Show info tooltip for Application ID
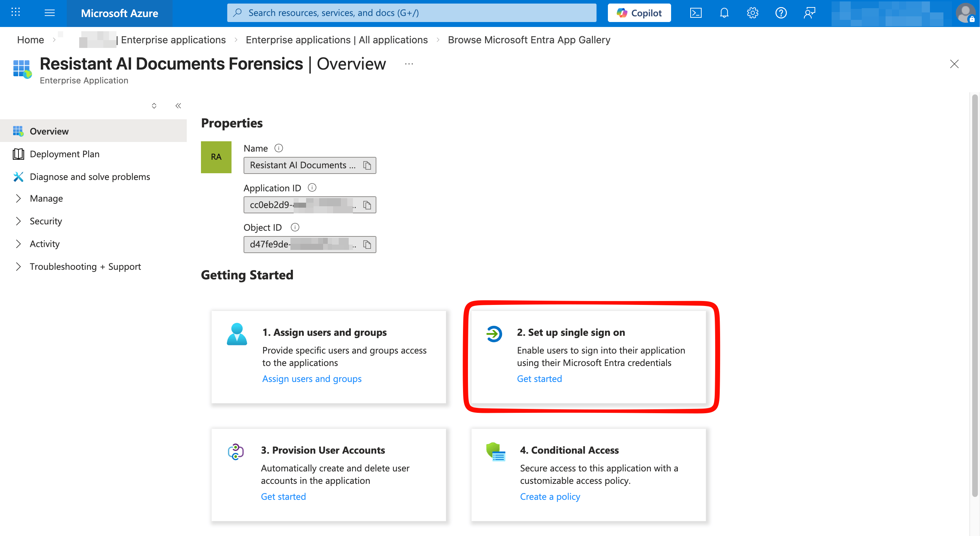 point(312,187)
